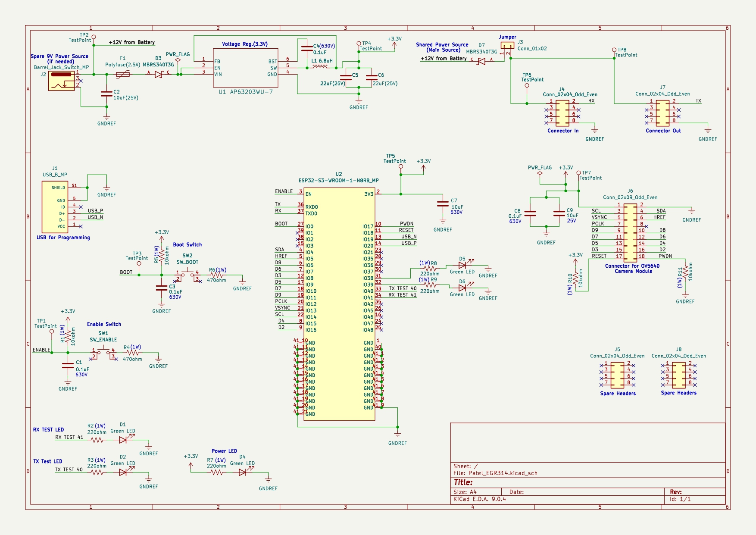Click the J6 camera module connector
This screenshot has width=756, height=535.
coord(630,233)
